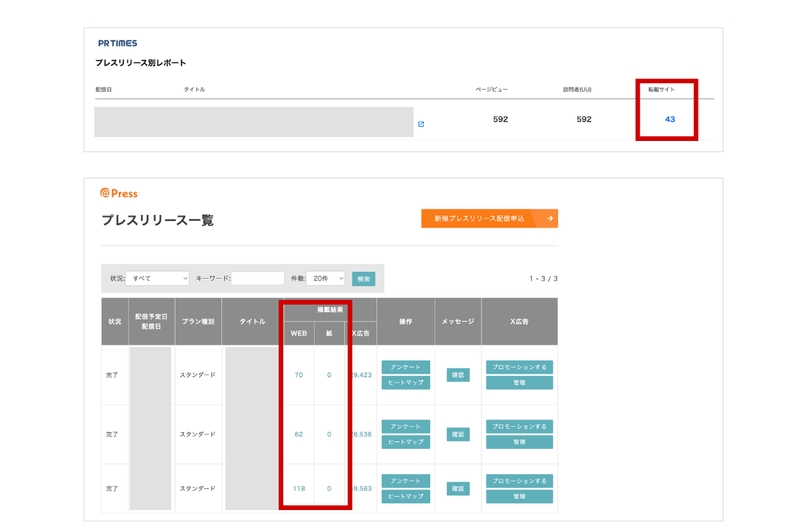Screen dimensions: 798x532
Task: Click アンケート in the WEB 118 row
Action: (406, 481)
